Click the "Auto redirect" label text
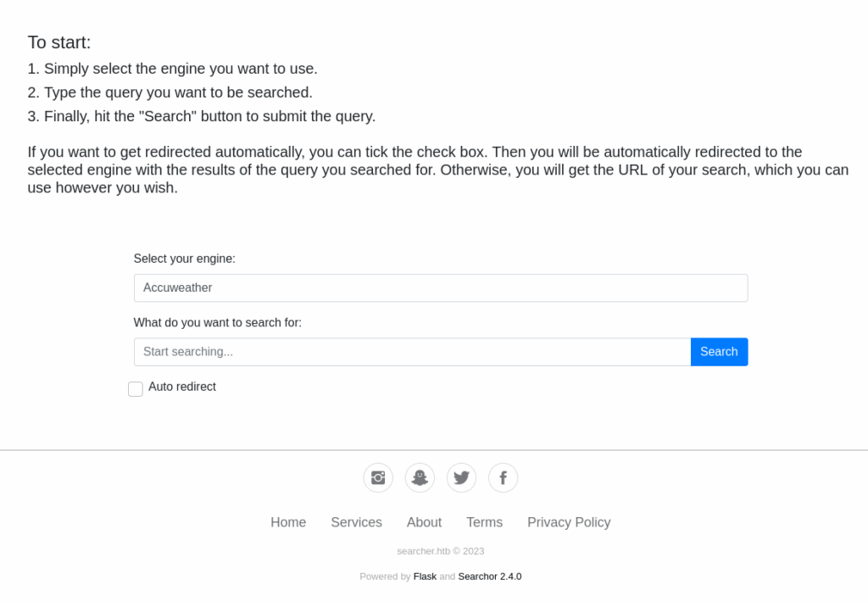868x602 pixels. [x=182, y=387]
